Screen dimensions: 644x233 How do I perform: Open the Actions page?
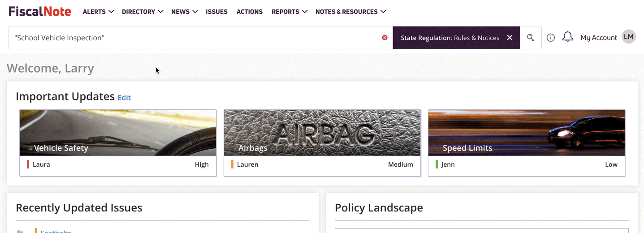250,12
